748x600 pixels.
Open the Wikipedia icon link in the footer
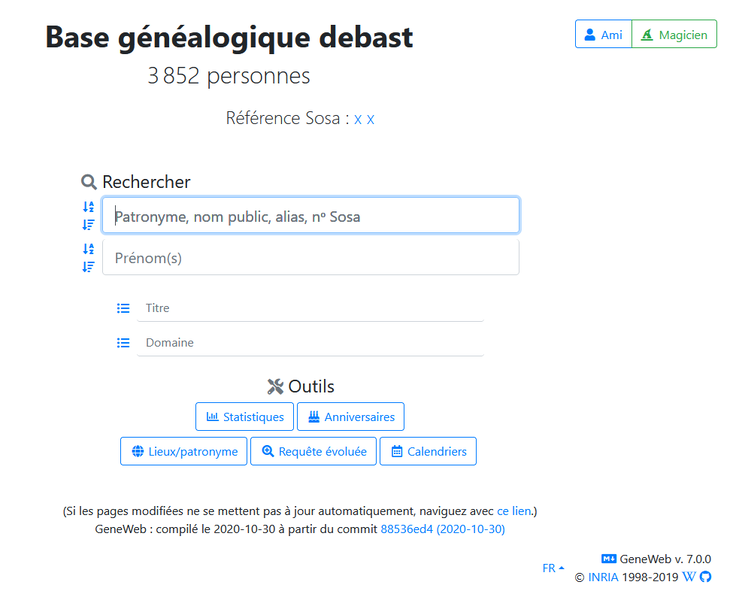[689, 577]
